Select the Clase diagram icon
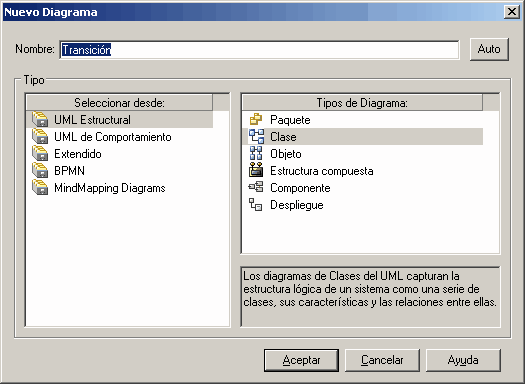Screen dimensions: 525x384 (x=256, y=137)
